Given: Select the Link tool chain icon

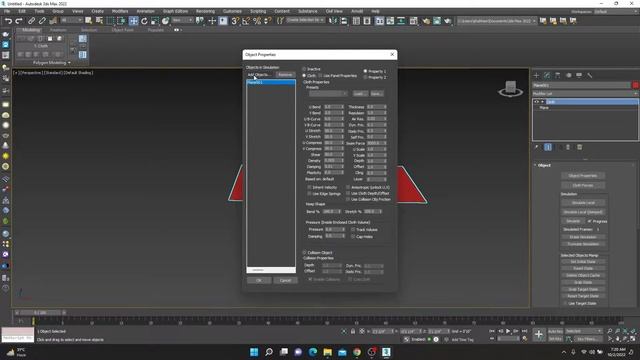Looking at the screenshot, I should 31,20.
